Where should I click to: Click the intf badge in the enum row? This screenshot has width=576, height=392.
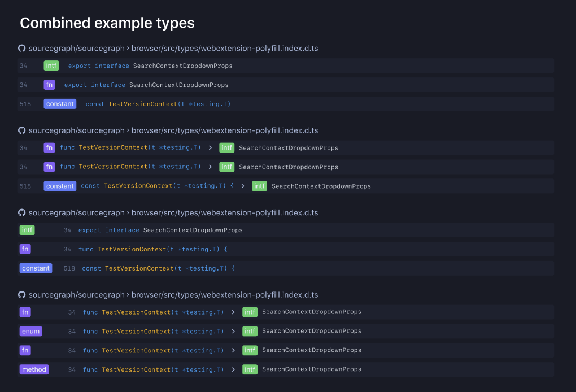click(250, 332)
